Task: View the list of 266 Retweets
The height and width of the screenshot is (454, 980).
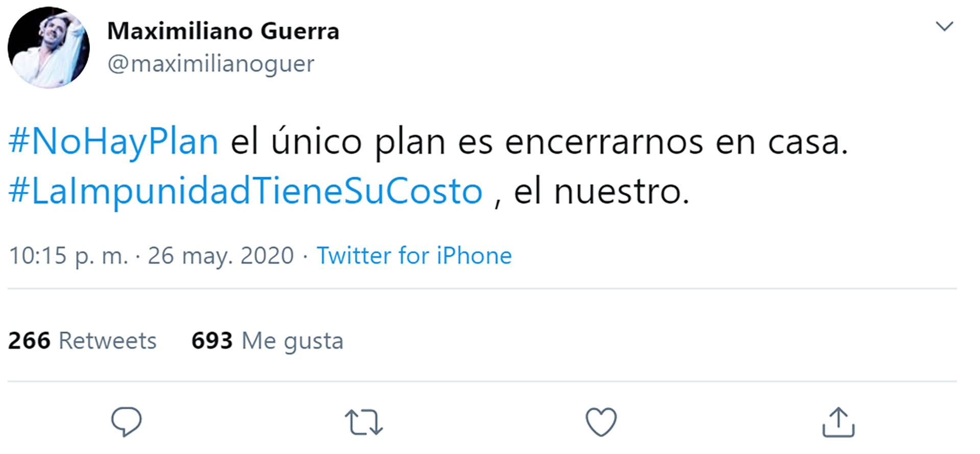Action: [82, 341]
